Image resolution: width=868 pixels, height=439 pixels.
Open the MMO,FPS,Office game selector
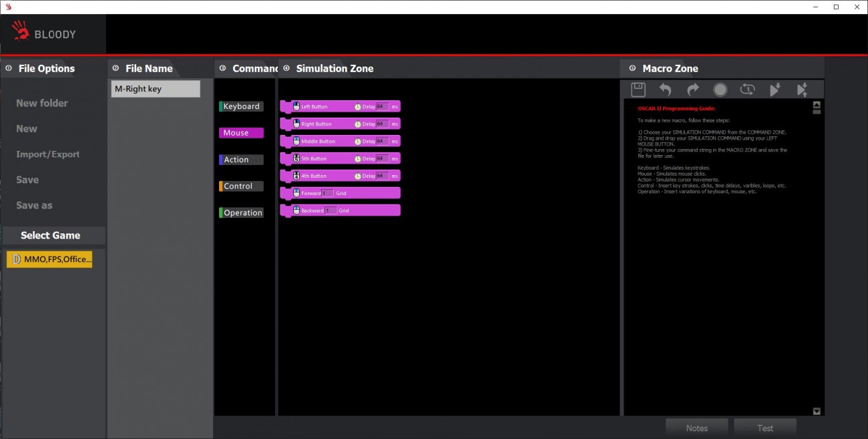pos(49,259)
